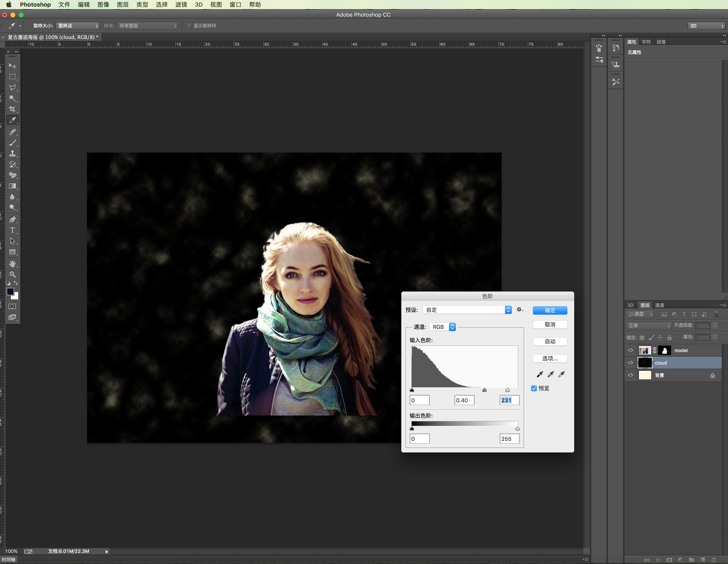Select the Magic Wand tool

click(x=12, y=98)
